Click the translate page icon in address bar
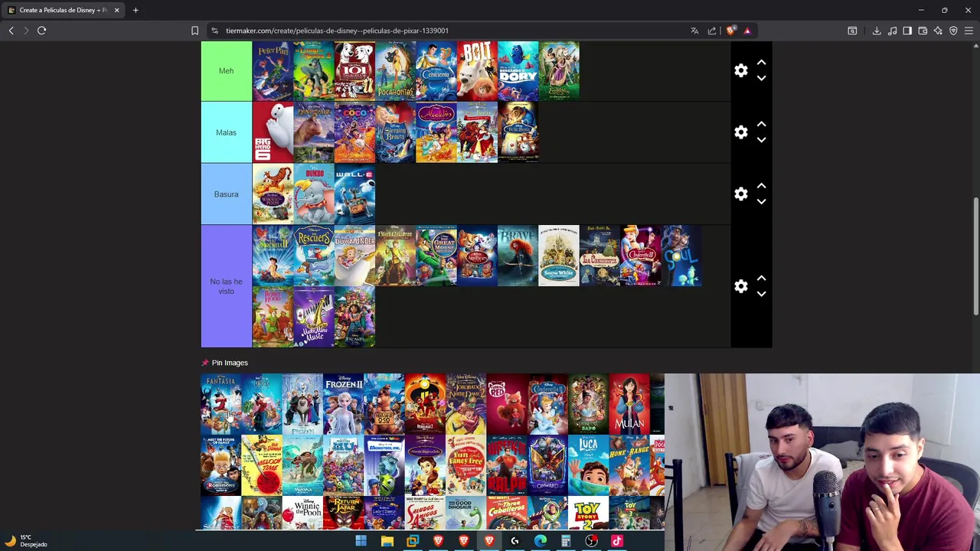 tap(694, 31)
